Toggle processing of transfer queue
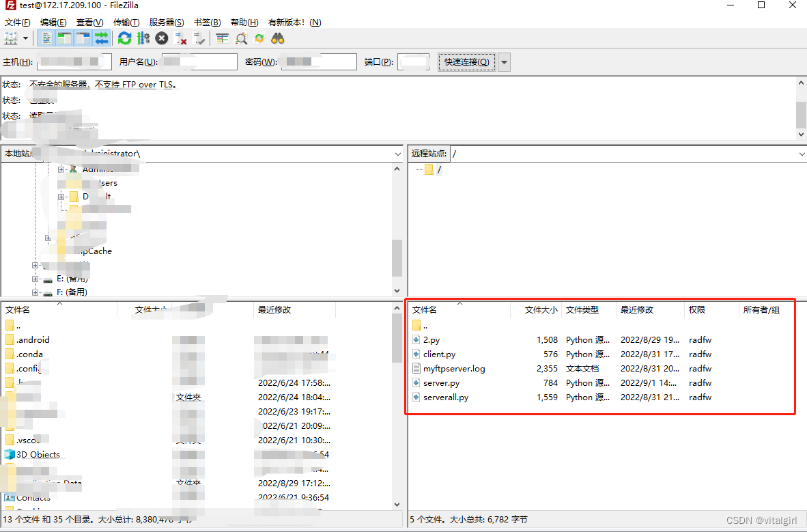The width and height of the screenshot is (807, 532). click(143, 38)
